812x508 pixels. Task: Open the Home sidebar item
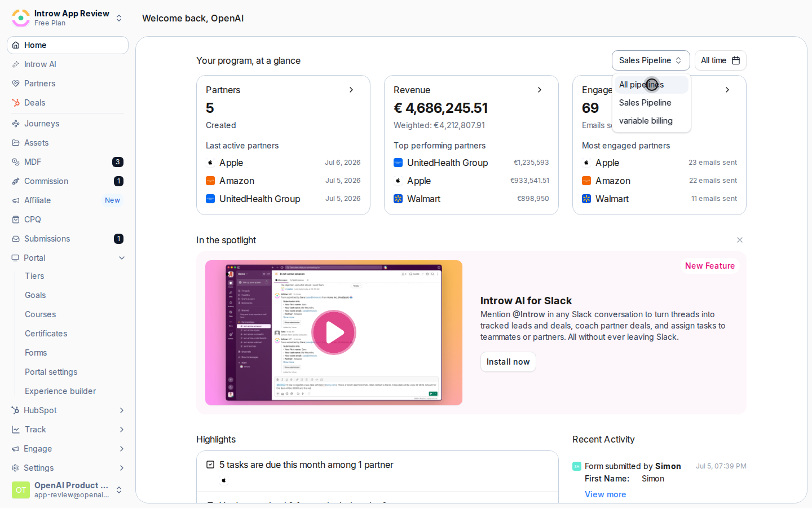68,45
